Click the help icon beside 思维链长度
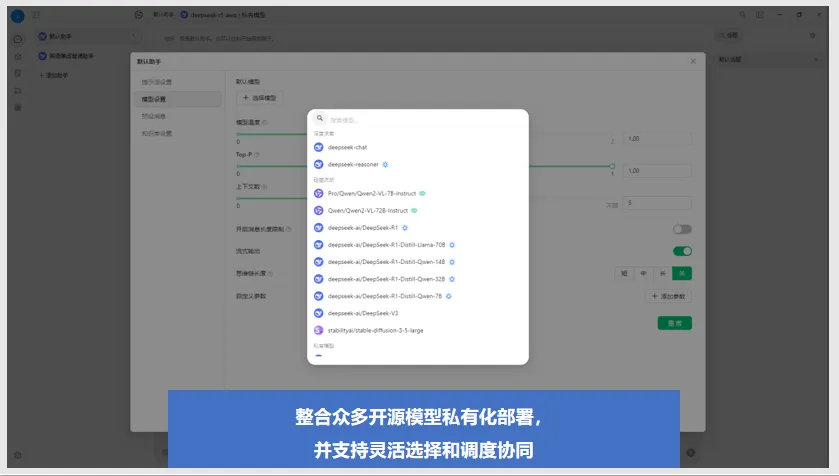Screen dimensions: 839x476 pyautogui.click(x=270, y=273)
